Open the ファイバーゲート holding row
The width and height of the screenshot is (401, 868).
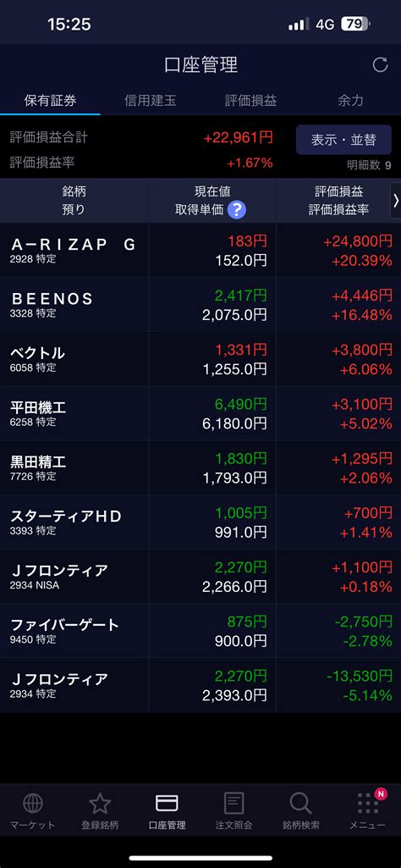pyautogui.click(x=200, y=631)
